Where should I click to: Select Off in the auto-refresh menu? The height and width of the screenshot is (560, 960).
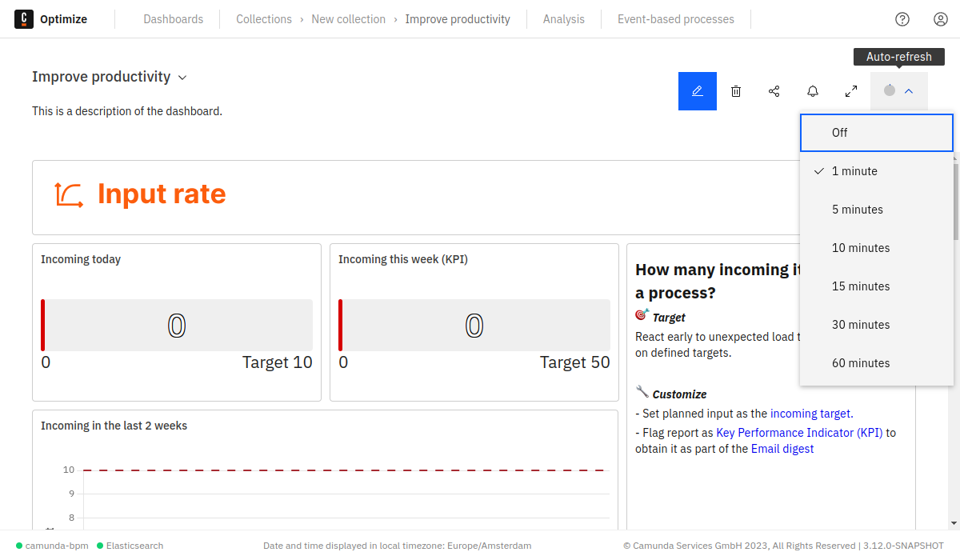tap(839, 133)
